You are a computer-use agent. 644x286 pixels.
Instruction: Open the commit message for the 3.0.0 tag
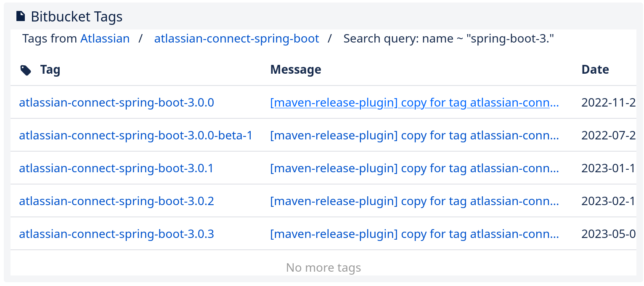pos(414,102)
